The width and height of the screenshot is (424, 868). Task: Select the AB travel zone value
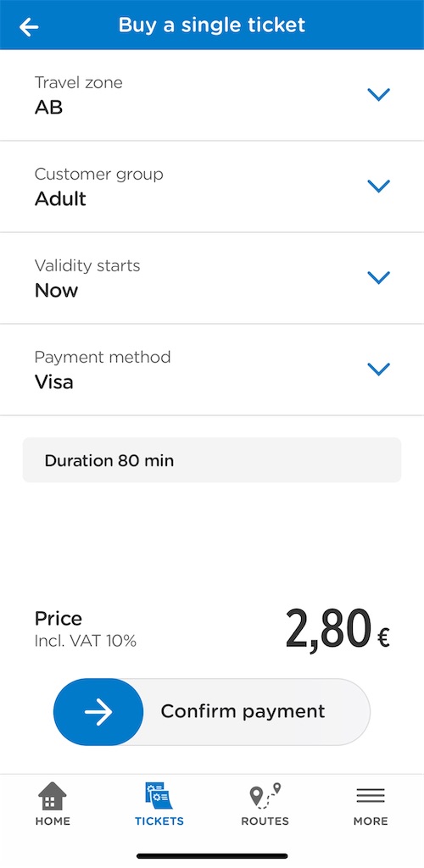click(x=48, y=108)
